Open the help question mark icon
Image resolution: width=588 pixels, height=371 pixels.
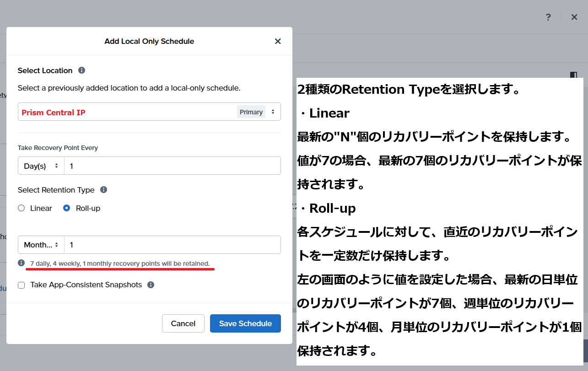coord(548,17)
